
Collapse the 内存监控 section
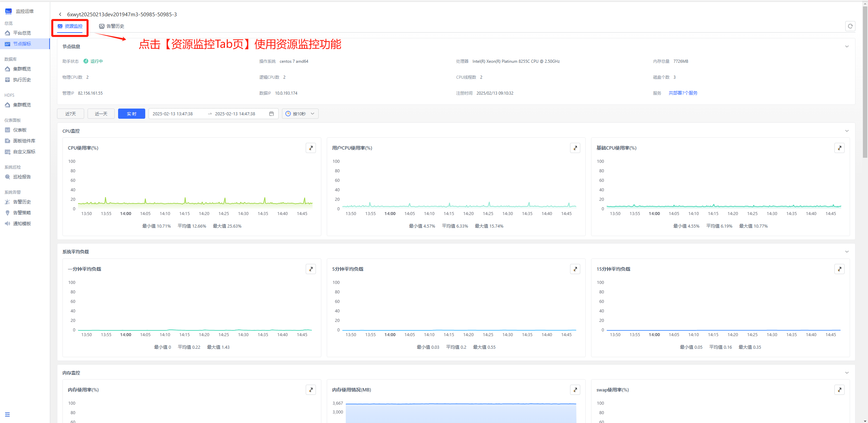point(847,373)
